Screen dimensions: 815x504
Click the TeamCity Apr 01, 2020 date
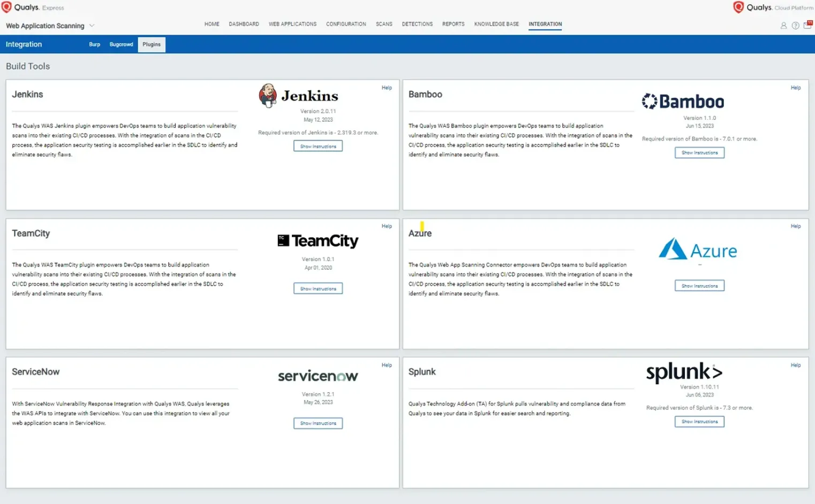(318, 268)
